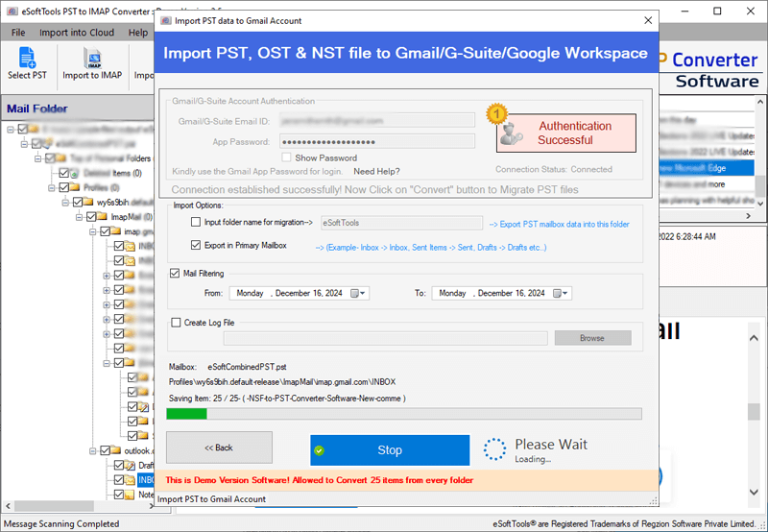Click the 'Import PST to Gmail Account' status text
The image size is (768, 532).
coord(211,498)
